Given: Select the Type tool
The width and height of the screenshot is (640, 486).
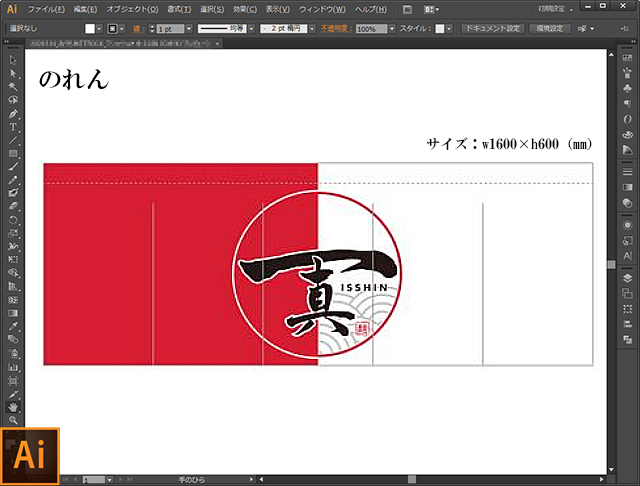Looking at the screenshot, I should click(x=13, y=127).
